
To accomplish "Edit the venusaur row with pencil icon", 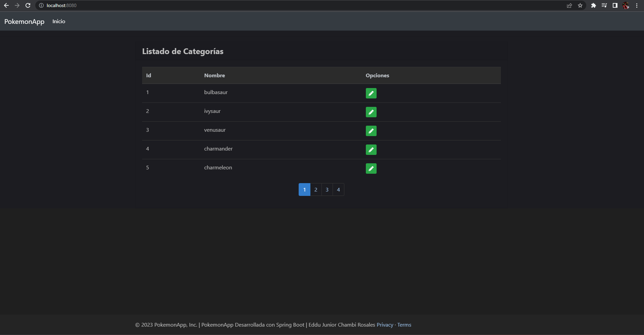I will pyautogui.click(x=371, y=131).
